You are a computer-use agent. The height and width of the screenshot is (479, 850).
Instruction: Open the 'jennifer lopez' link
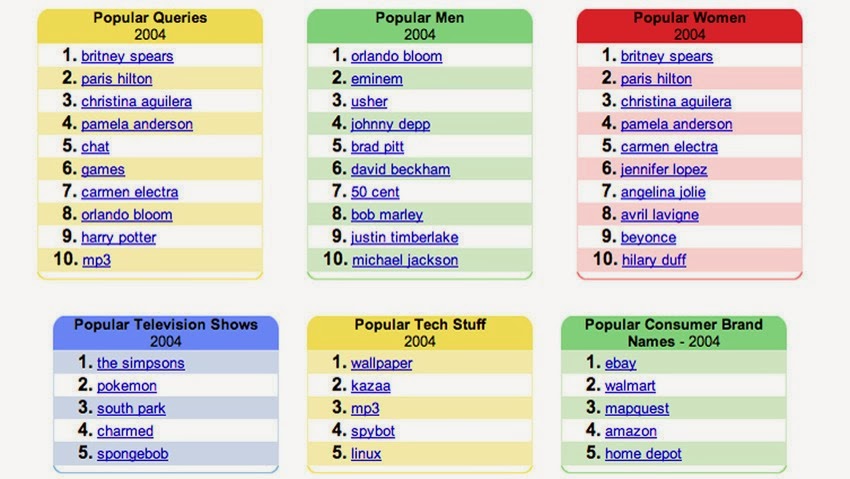tap(663, 170)
